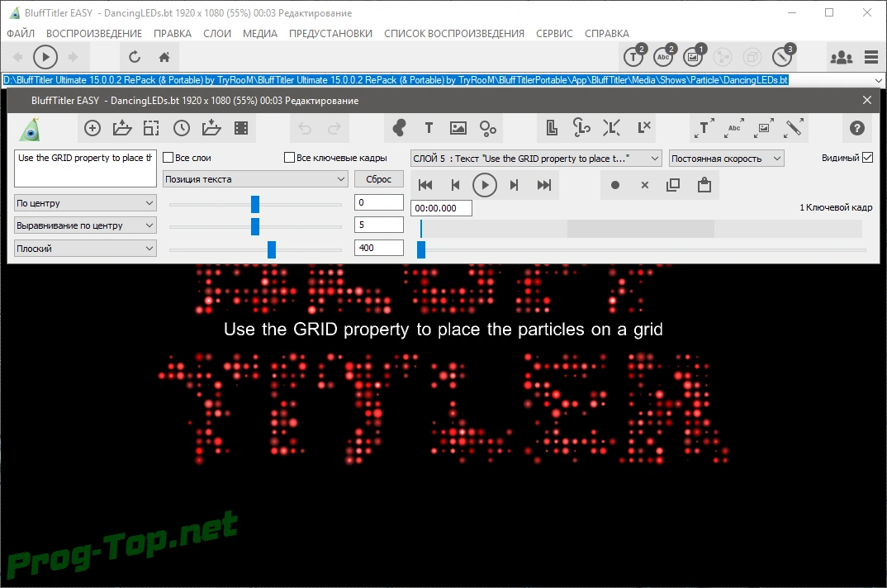The height and width of the screenshot is (588, 887).
Task: Click the export as video filmstrip icon
Action: point(241,129)
